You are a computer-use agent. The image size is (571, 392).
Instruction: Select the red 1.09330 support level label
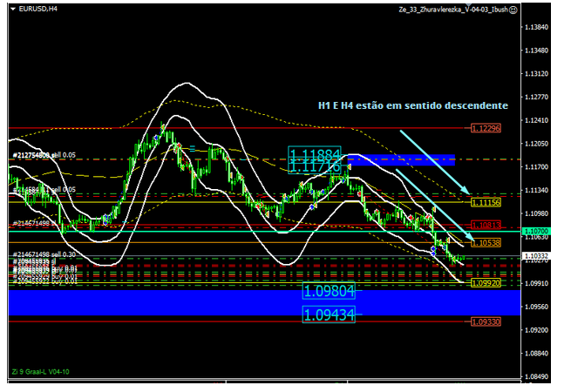(x=485, y=321)
